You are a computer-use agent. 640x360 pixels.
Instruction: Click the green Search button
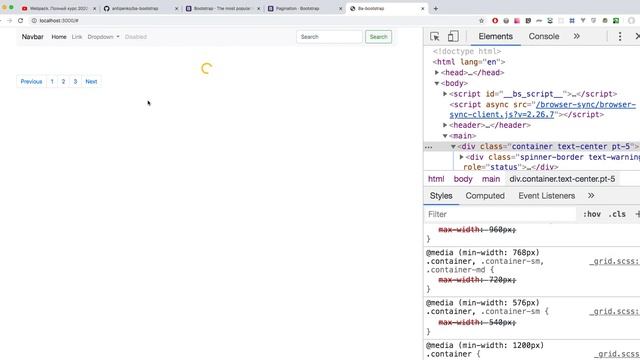pyautogui.click(x=378, y=37)
